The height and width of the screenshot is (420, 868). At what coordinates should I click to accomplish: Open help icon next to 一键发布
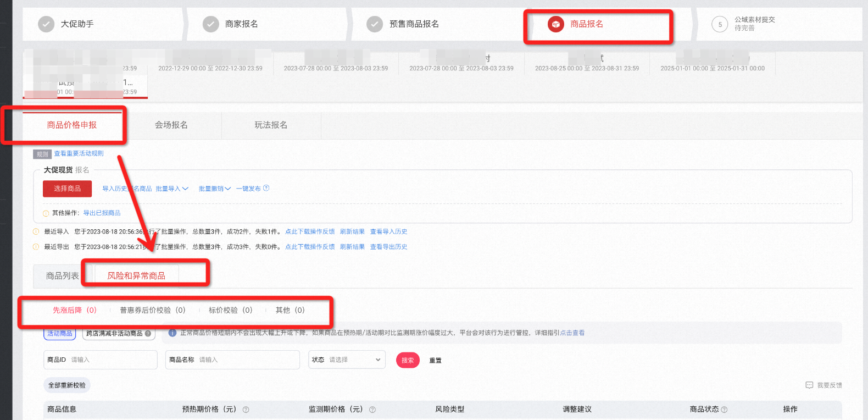(x=266, y=188)
